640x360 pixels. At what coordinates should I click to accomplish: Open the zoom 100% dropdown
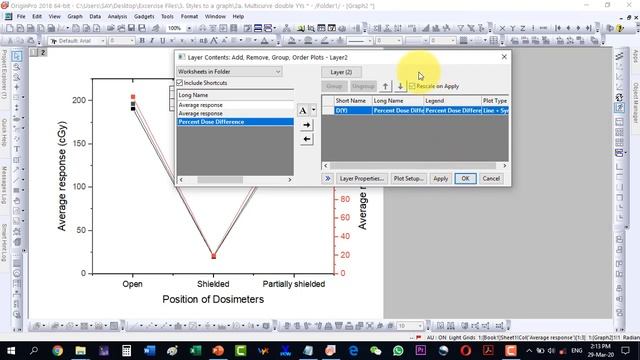click(189, 28)
